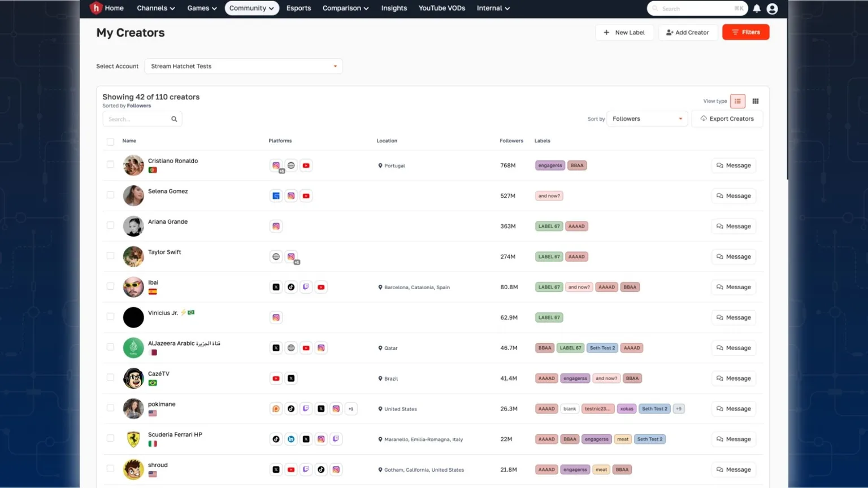Check the shroud row checkbox

[x=110, y=468]
